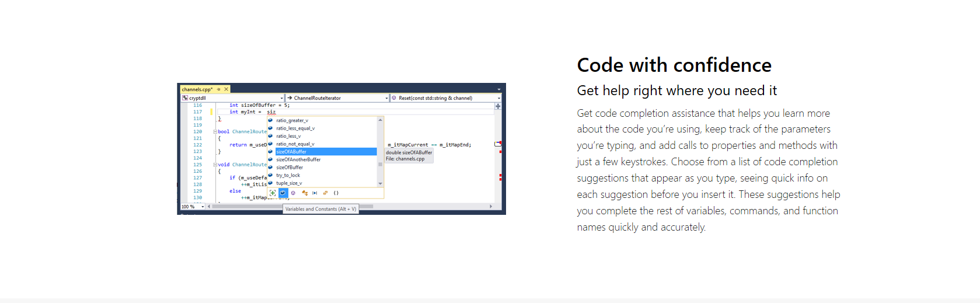Open the cryptdll project dropdown

232,98
